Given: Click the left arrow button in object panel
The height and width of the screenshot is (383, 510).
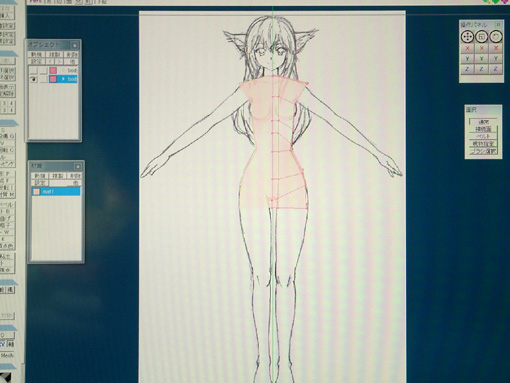Looking at the screenshot, I should point(50,62).
